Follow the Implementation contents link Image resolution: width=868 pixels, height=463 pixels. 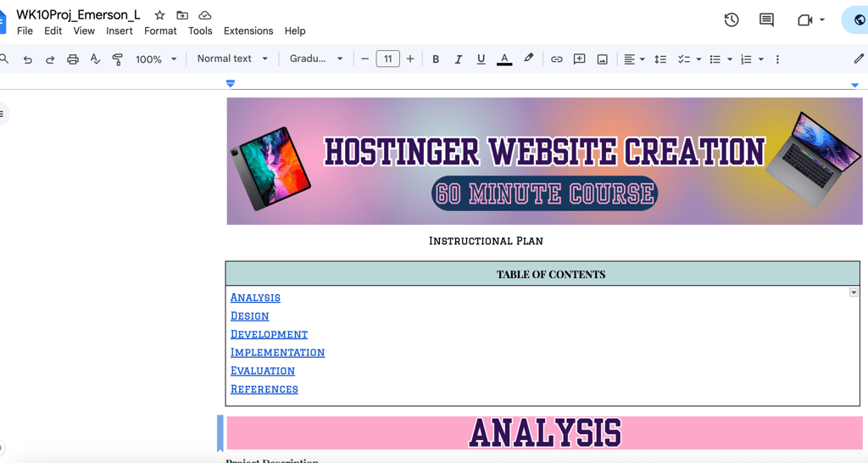coord(277,353)
